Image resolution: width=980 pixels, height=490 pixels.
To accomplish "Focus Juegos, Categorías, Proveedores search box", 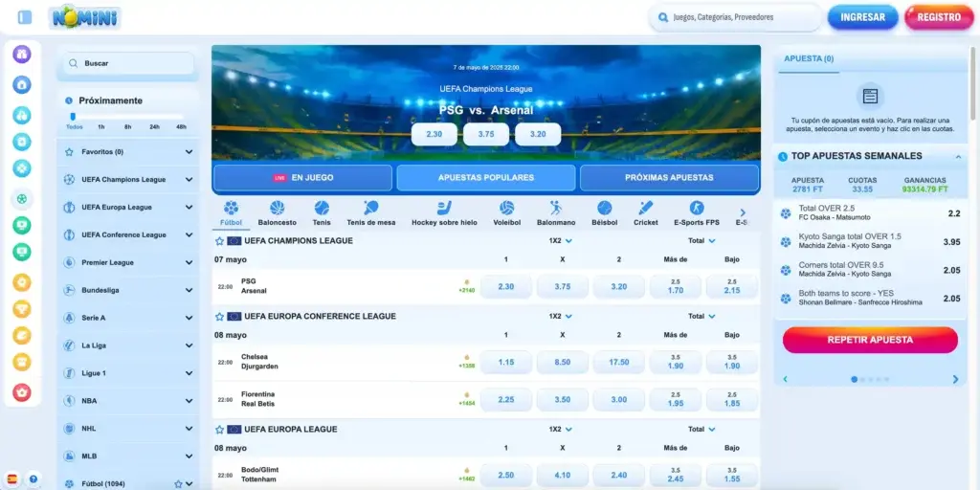I will [x=736, y=17].
